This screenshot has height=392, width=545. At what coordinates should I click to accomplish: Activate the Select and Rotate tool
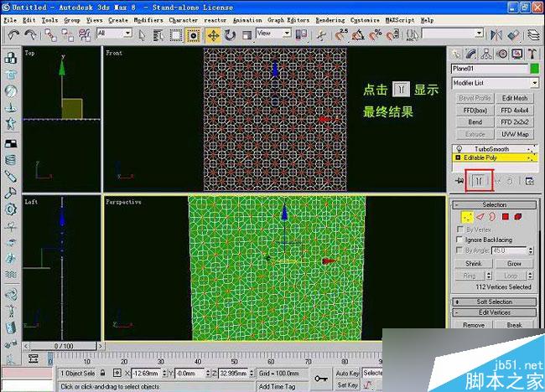pyautogui.click(x=230, y=35)
